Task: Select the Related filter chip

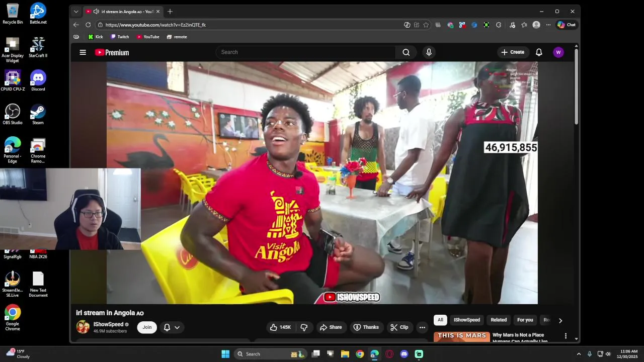Action: coord(499,320)
